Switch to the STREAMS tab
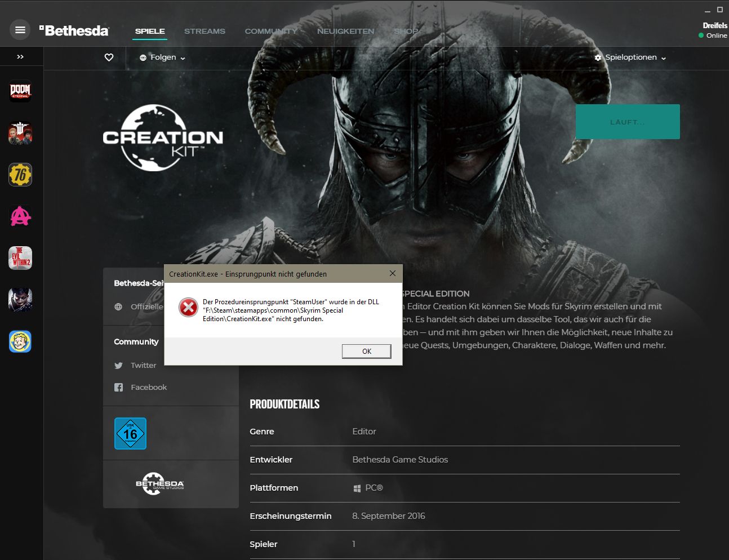The image size is (729, 560). [x=205, y=31]
